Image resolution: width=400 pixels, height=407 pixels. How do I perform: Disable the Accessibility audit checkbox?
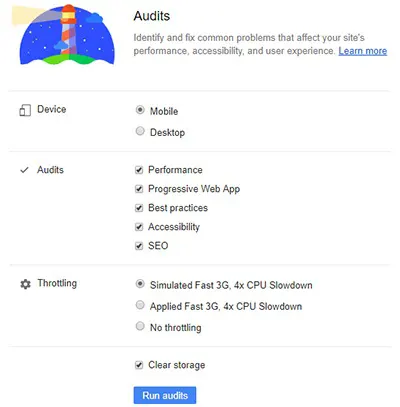pyautogui.click(x=139, y=227)
